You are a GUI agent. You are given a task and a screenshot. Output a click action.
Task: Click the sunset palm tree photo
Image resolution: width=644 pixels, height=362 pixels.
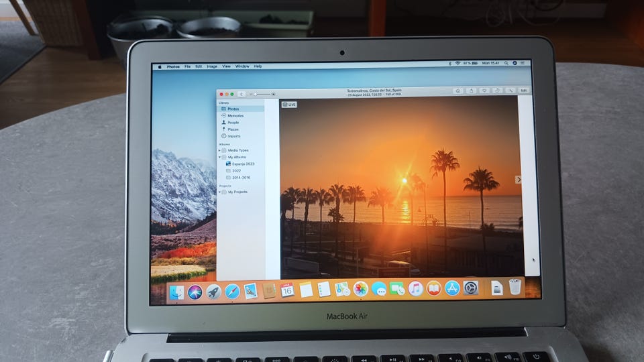tap(402, 187)
